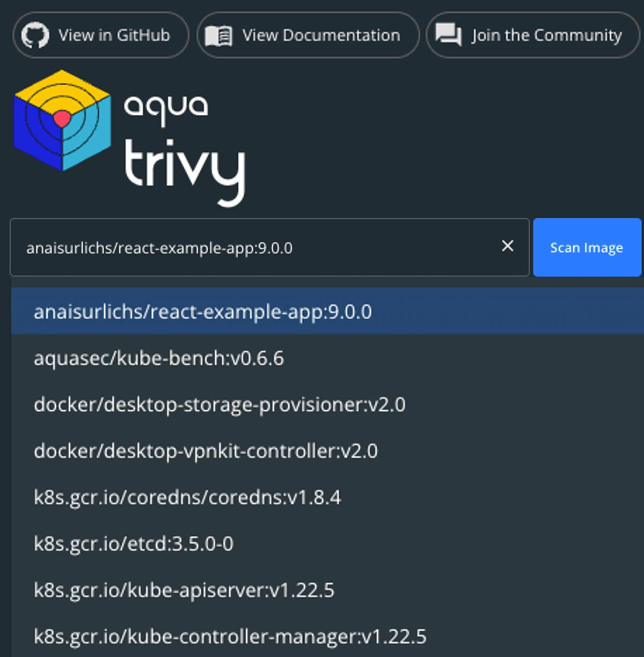Clear the image name with the X
The height and width of the screenshot is (657, 644).
pyautogui.click(x=507, y=246)
